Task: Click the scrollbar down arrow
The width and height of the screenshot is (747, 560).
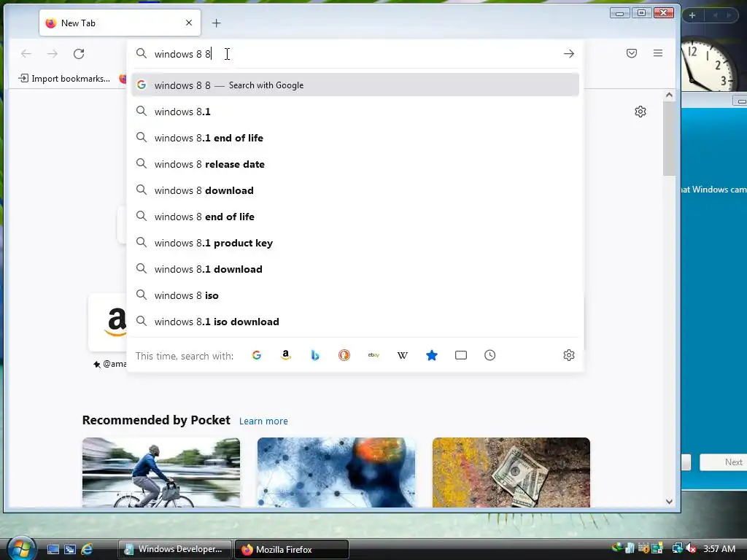Action: click(x=669, y=502)
